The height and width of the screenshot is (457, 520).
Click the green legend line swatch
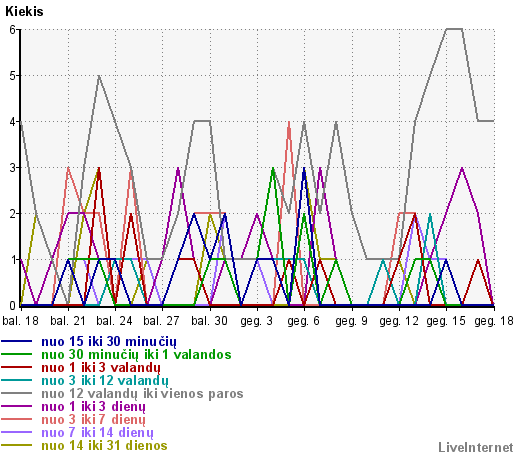tap(17, 354)
